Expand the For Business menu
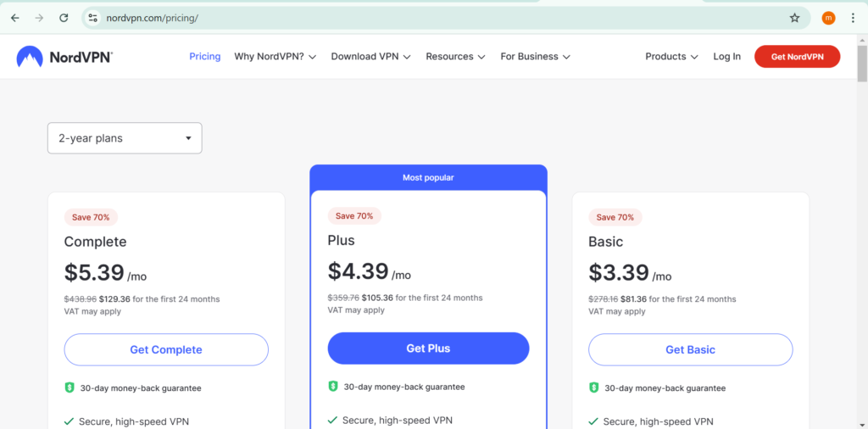868x429 pixels. click(x=536, y=57)
